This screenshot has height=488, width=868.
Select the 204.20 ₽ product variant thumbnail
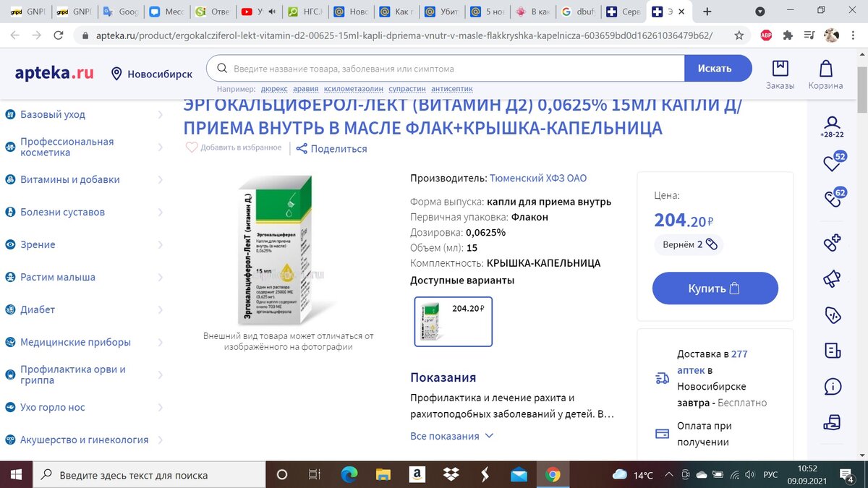pos(454,322)
